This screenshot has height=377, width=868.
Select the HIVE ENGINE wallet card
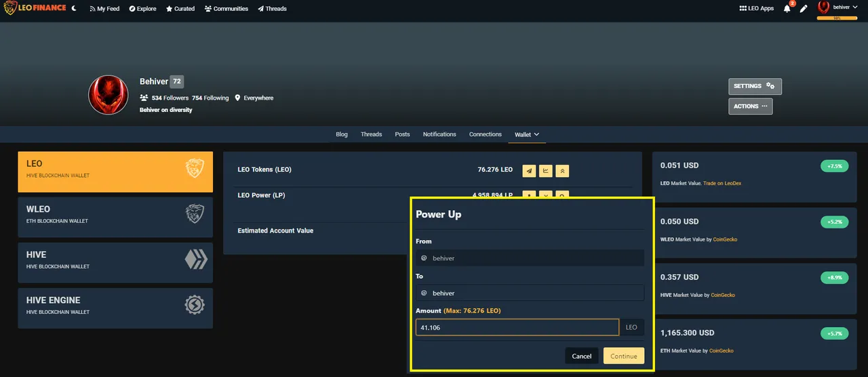tap(115, 308)
